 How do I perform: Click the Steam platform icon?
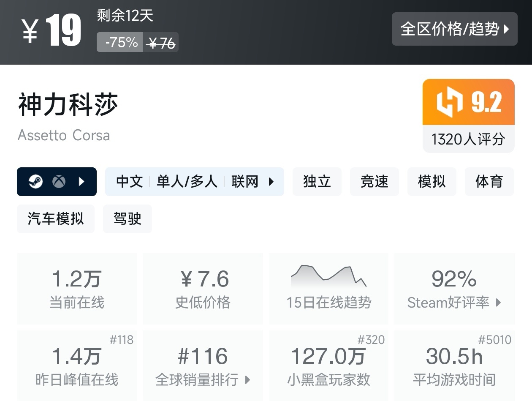36,182
